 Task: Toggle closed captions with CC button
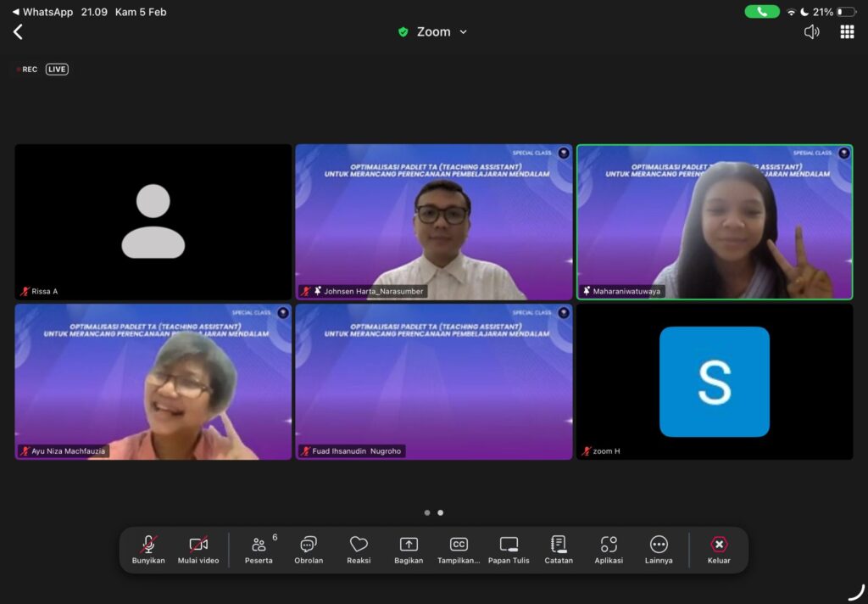[459, 550]
